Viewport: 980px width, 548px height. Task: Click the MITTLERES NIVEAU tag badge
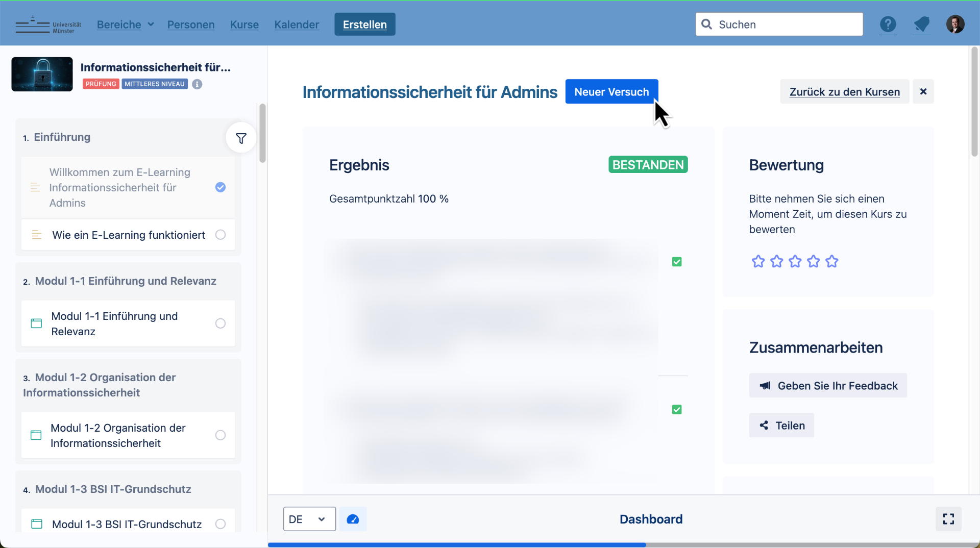[x=155, y=84]
